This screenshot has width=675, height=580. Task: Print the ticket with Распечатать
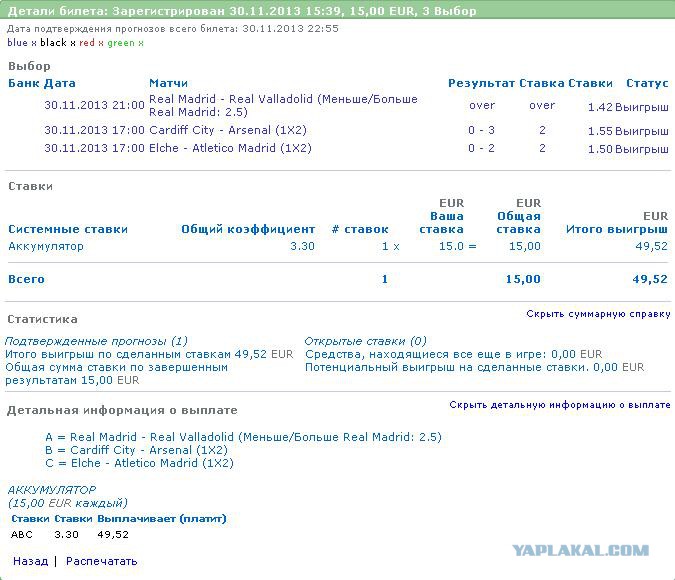101,561
